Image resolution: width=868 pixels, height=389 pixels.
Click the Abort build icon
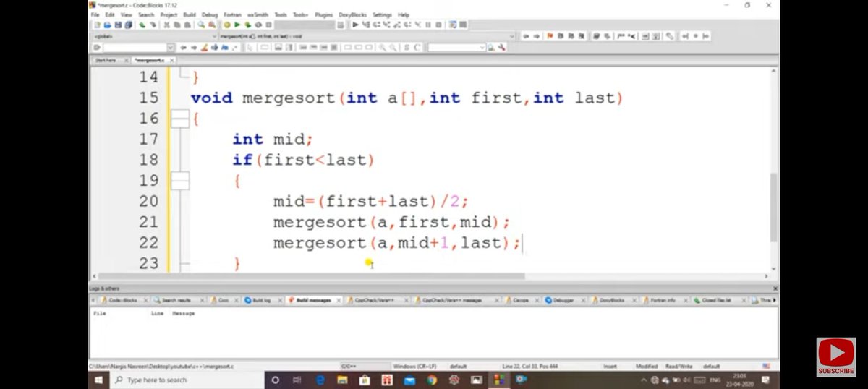pyautogui.click(x=268, y=25)
